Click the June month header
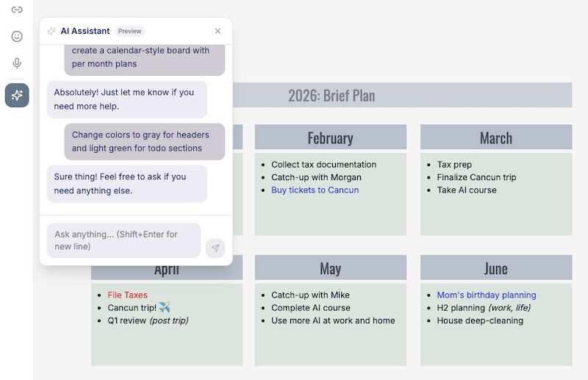 [495, 268]
